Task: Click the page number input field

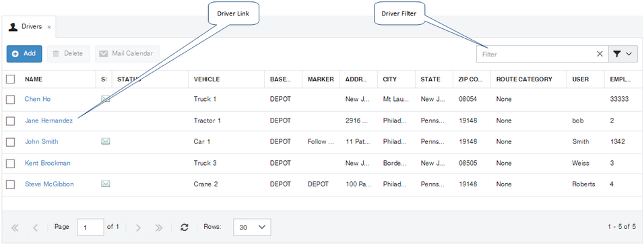Action: [x=90, y=227]
